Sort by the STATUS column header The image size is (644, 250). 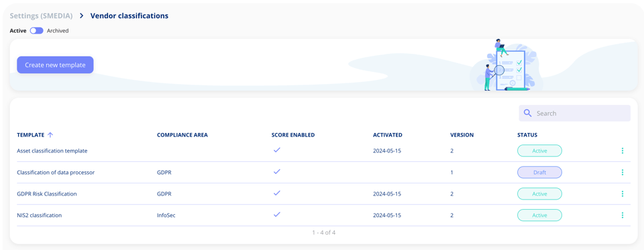pyautogui.click(x=527, y=135)
